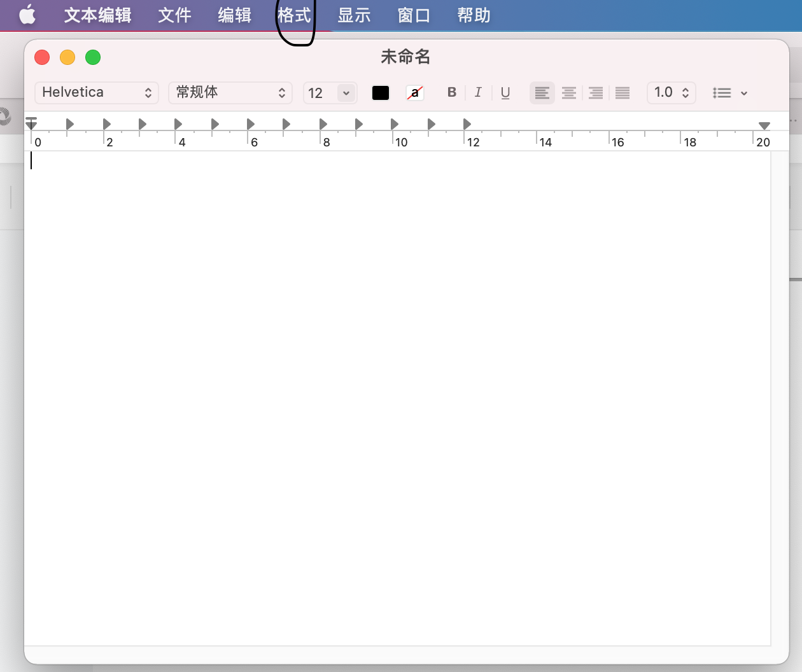Align text to the right
This screenshot has height=672, width=802.
596,93
